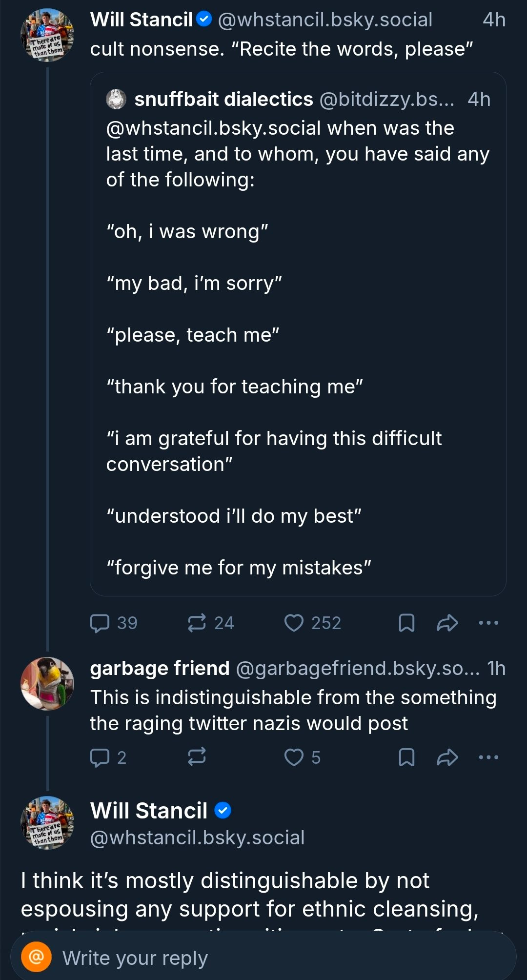
Task: Share Will Stancil's quote post
Action: coord(447,623)
